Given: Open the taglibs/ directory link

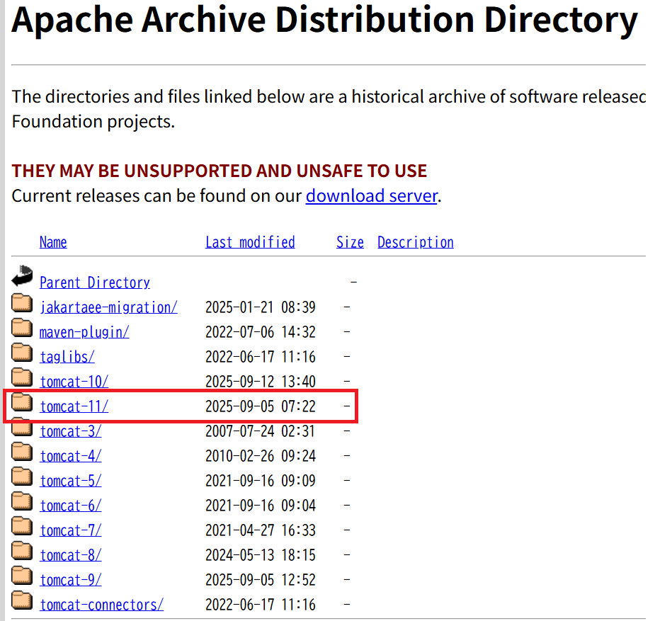Looking at the screenshot, I should click(x=67, y=357).
